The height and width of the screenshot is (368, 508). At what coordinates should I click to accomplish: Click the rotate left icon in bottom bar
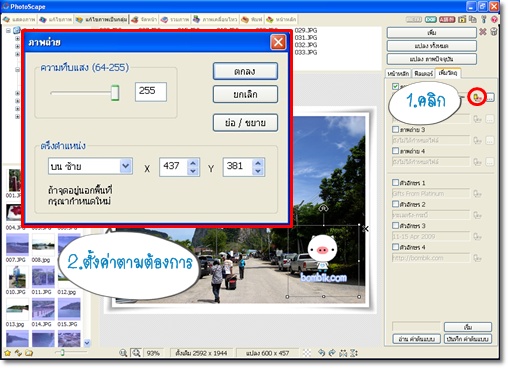tap(321, 353)
